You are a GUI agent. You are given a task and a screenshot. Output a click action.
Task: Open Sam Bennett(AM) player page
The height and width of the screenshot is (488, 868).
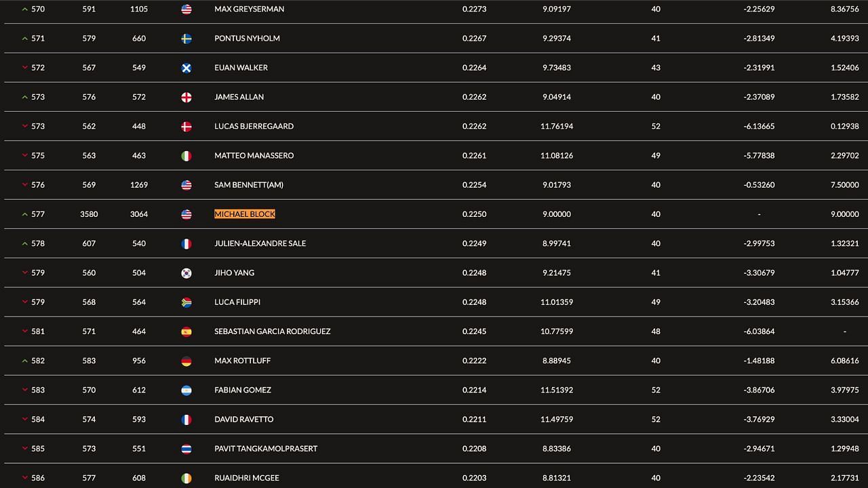[x=249, y=185]
